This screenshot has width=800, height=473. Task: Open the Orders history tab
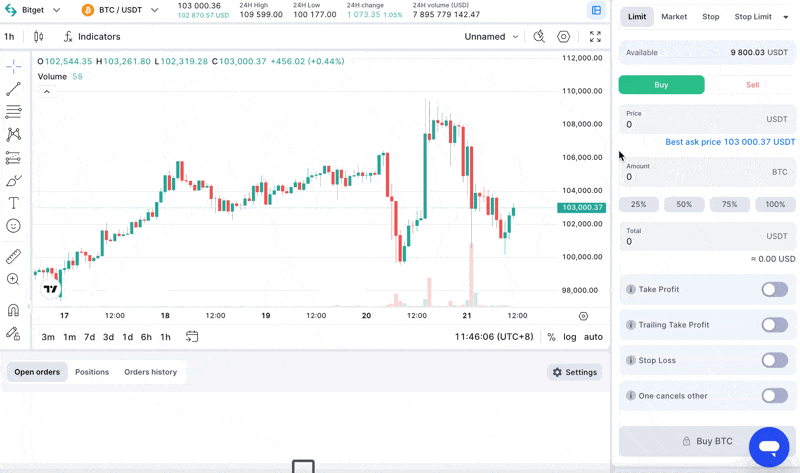click(150, 372)
